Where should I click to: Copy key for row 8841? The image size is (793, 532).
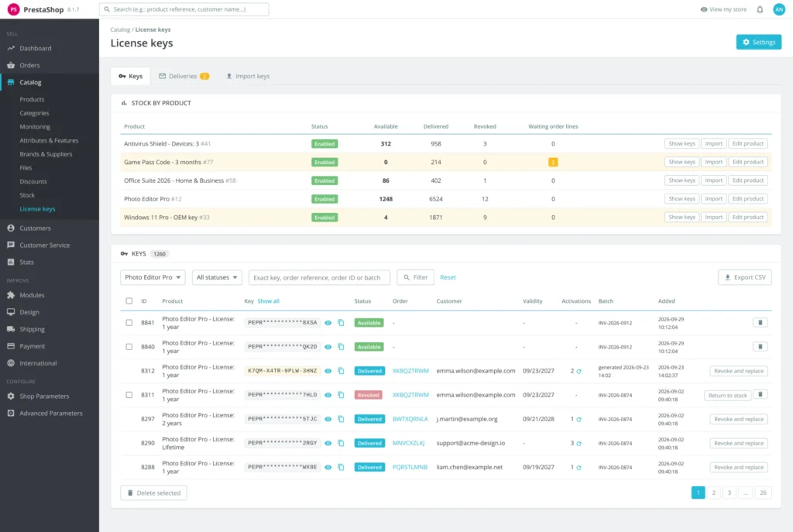click(341, 323)
